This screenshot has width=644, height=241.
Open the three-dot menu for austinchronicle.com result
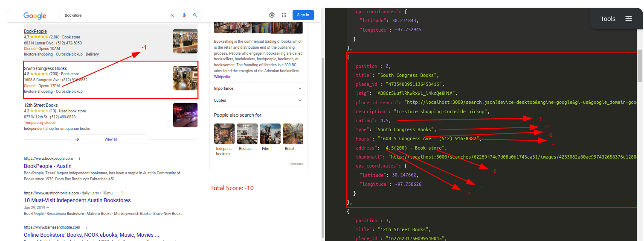122,193
